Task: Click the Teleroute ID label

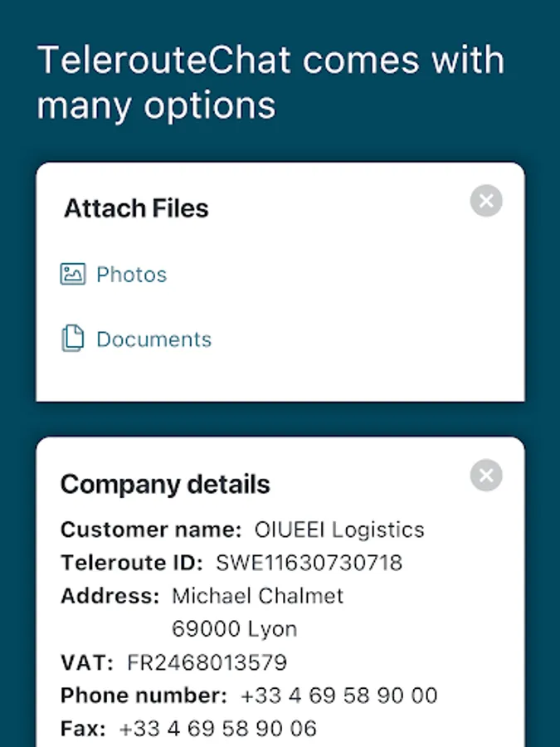Action: click(132, 563)
